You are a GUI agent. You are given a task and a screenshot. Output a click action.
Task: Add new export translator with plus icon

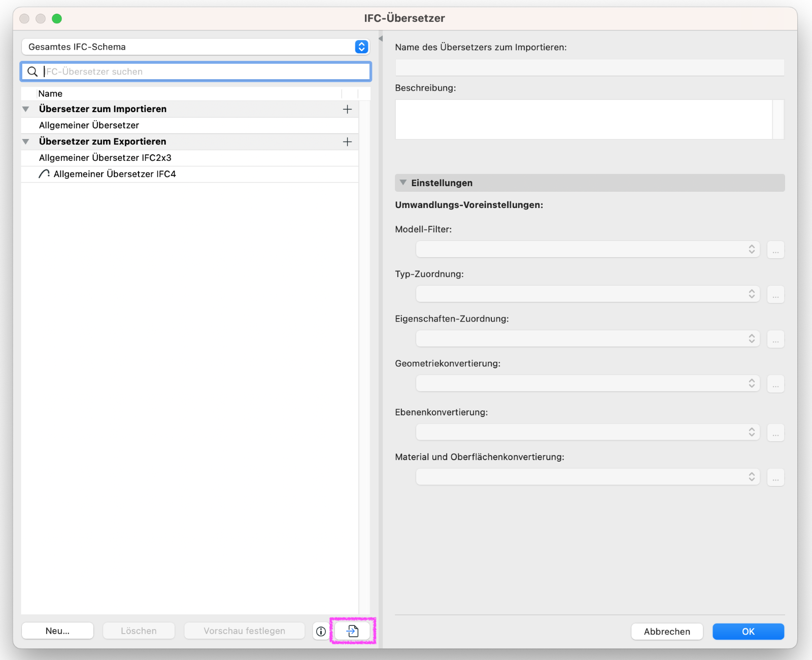[x=347, y=142]
